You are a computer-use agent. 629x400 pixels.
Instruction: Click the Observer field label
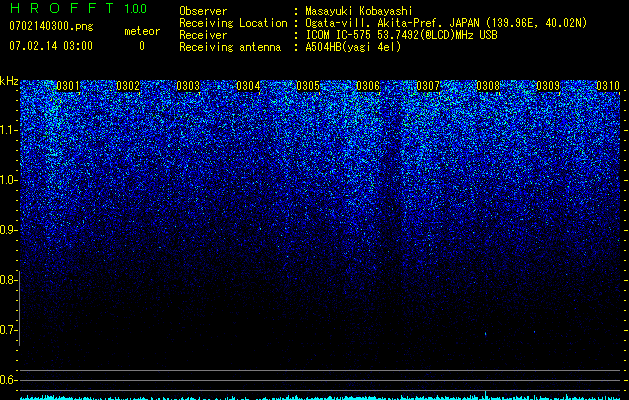[x=203, y=11]
